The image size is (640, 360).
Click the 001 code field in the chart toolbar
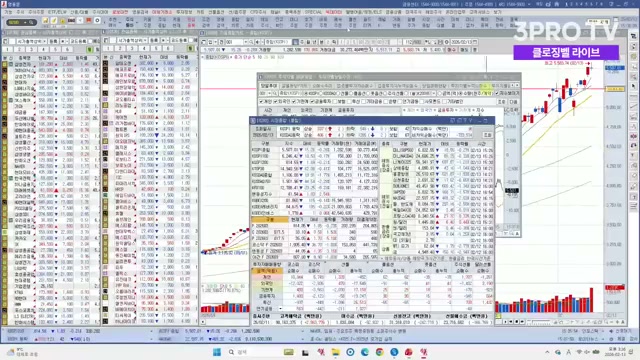pos(234,42)
